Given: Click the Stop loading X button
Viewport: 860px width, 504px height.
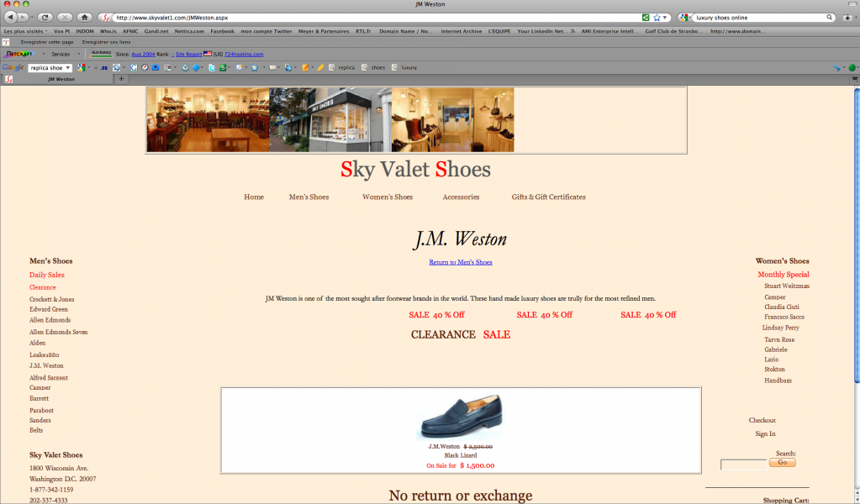Looking at the screenshot, I should click(x=65, y=18).
